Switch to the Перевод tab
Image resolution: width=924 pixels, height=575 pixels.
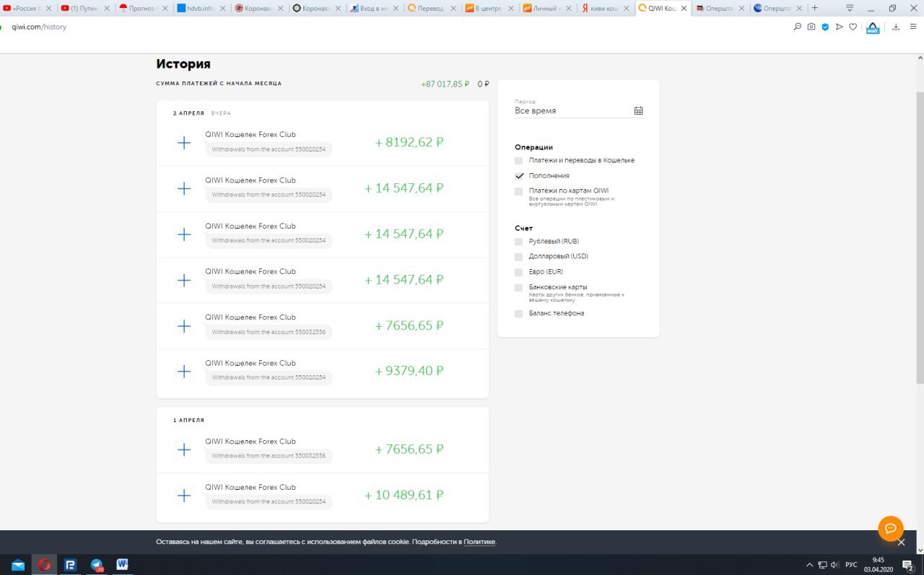[x=432, y=9]
